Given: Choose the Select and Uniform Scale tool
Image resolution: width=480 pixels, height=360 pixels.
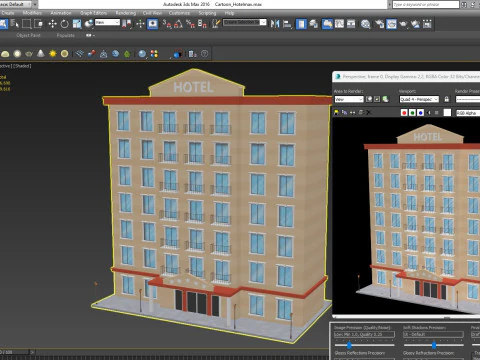Looking at the screenshot, I should (x=77, y=24).
